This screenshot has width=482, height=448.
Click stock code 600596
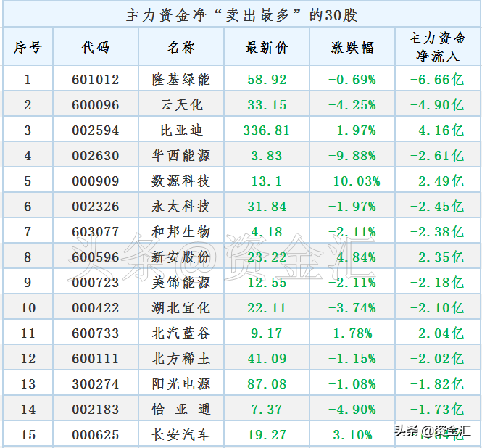tap(96, 257)
